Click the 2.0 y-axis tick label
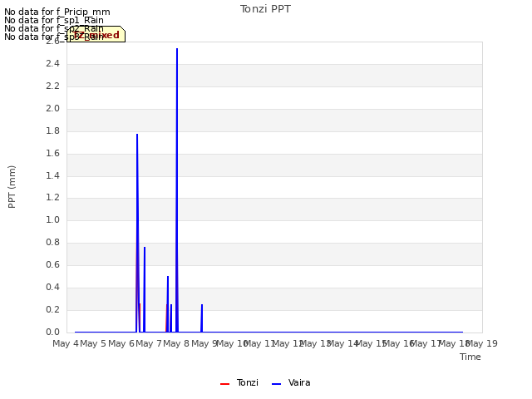 coord(52,108)
